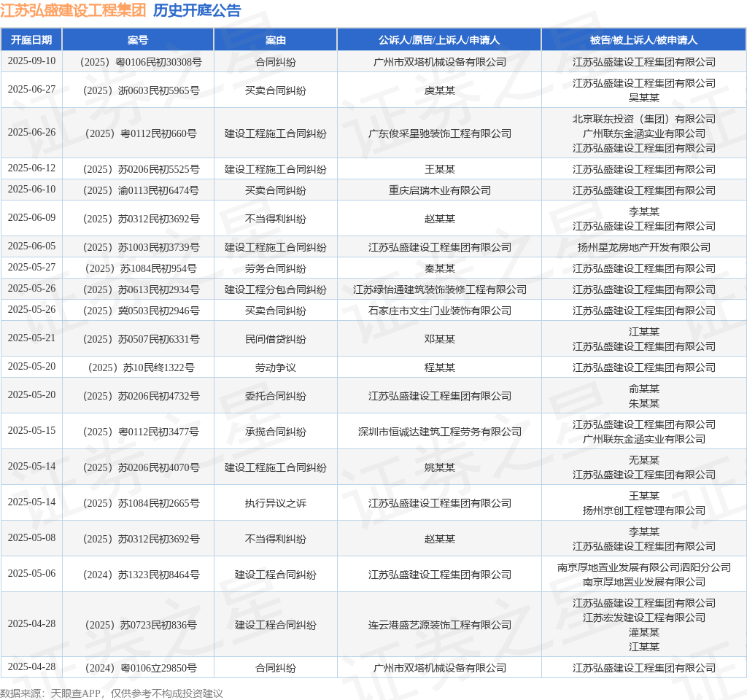Select defendant 无某某
747x700 pixels.
click(x=643, y=460)
